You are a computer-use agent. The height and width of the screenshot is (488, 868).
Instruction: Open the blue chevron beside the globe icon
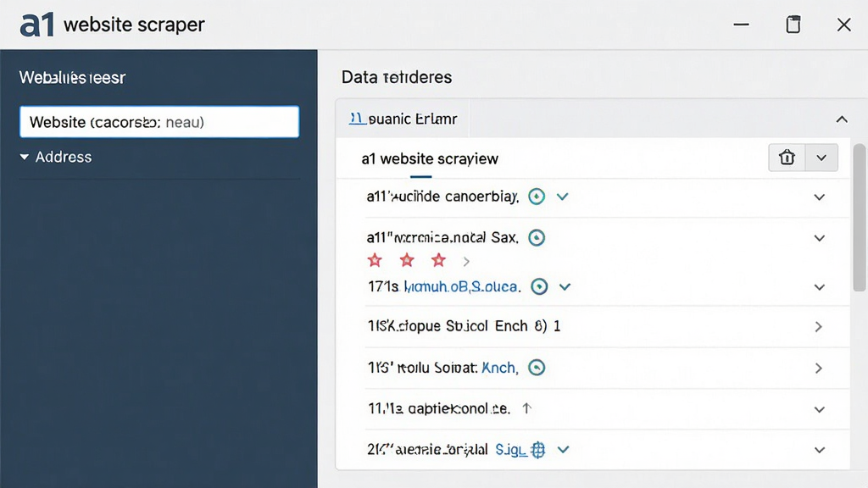(x=563, y=450)
